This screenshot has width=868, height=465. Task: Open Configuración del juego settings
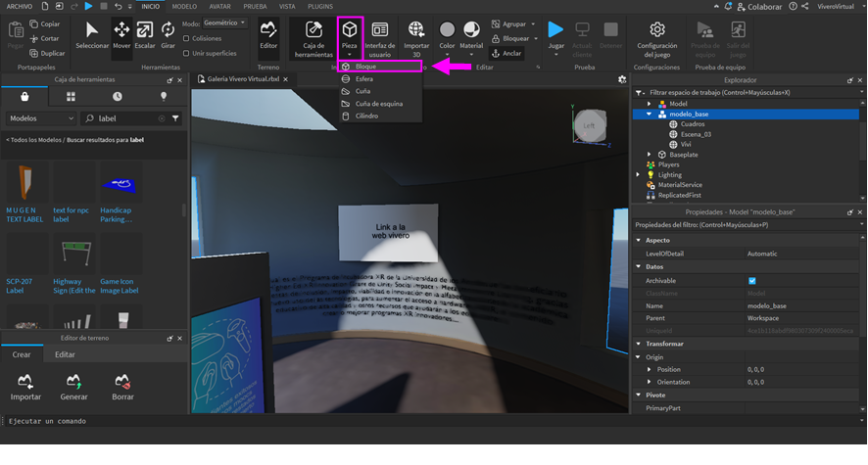click(657, 36)
